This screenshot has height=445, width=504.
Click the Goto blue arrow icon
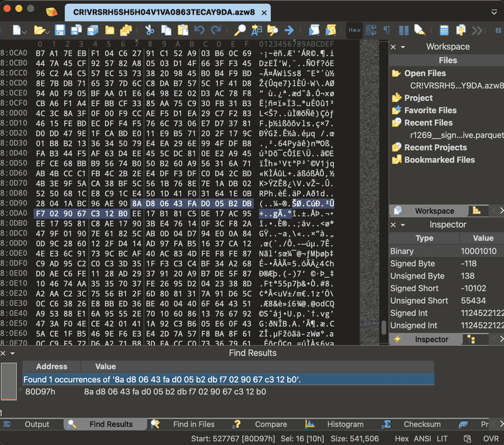click(289, 30)
